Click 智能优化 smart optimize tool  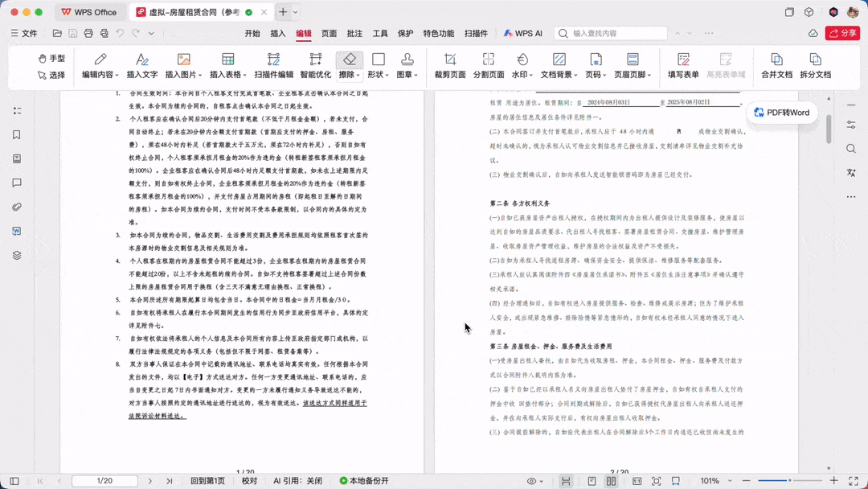(x=316, y=66)
